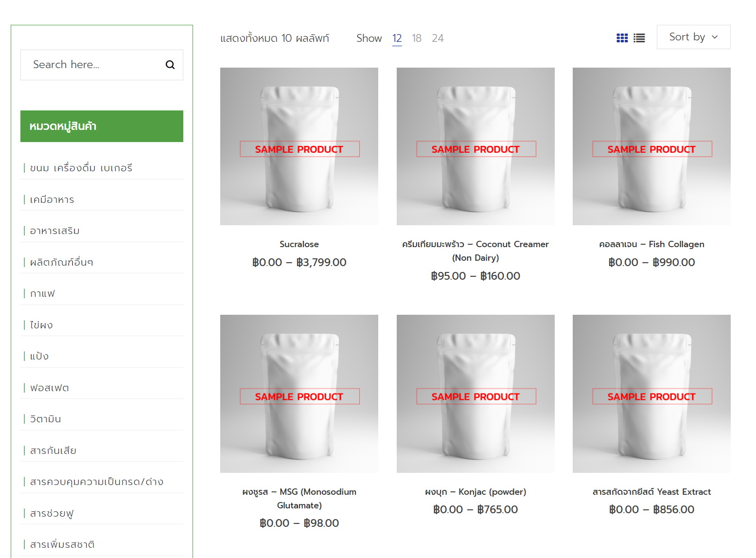Open the ขนม เครื่องดื่ม เบเกอรี category

[x=81, y=168]
